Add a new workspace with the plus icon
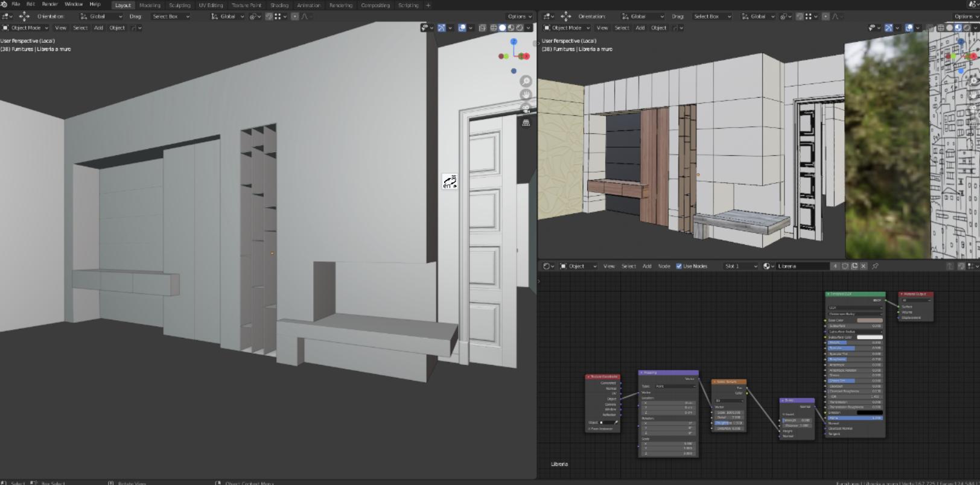The width and height of the screenshot is (980, 485). click(x=428, y=5)
